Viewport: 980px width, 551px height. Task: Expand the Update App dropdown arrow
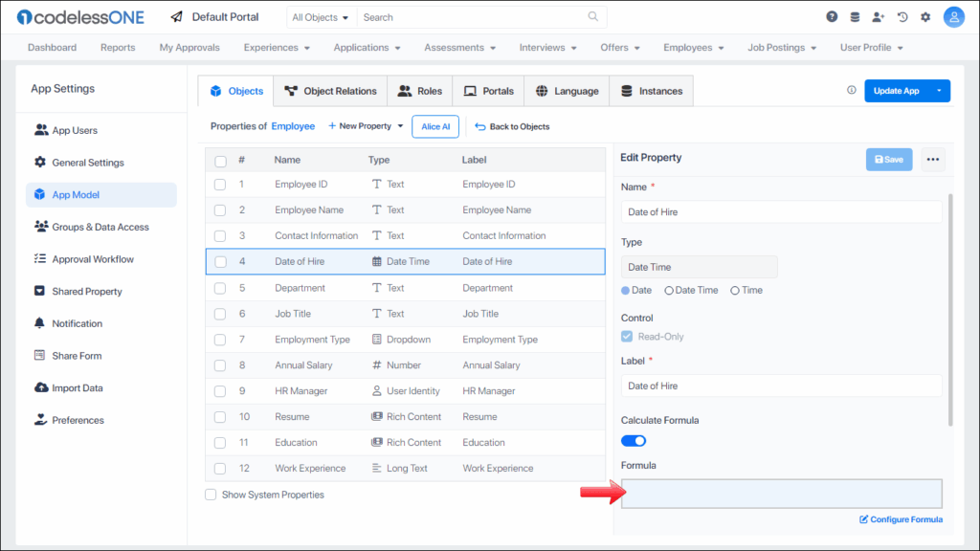point(939,91)
